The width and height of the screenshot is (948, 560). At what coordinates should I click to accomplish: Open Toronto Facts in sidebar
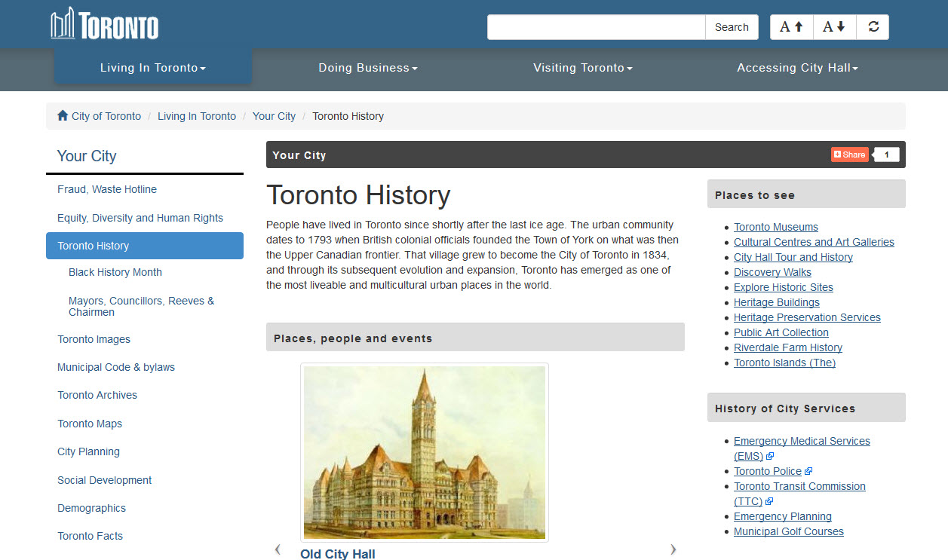click(90, 536)
